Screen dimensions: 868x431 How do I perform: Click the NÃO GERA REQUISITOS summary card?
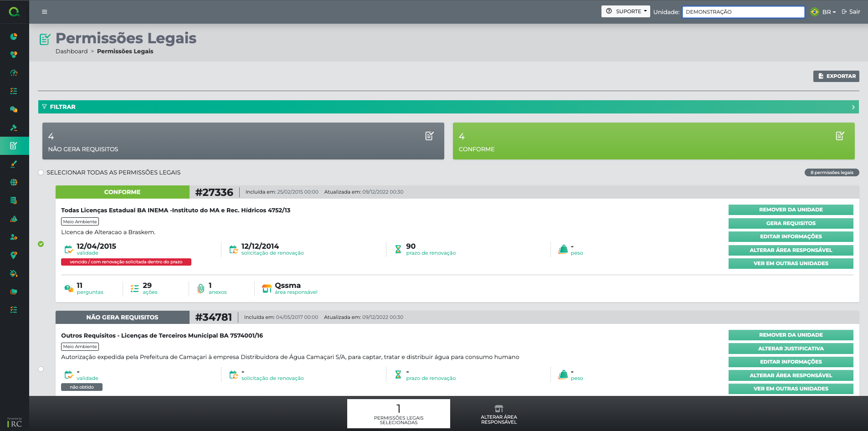point(243,141)
